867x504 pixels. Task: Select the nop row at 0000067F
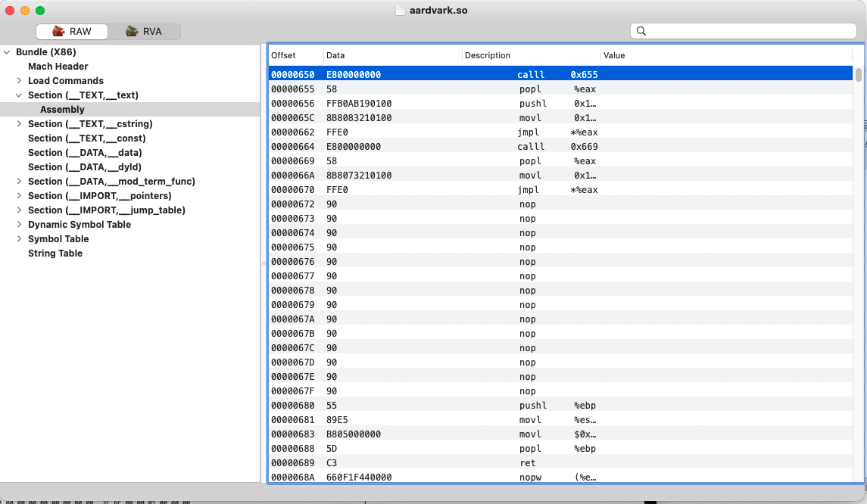(x=560, y=390)
